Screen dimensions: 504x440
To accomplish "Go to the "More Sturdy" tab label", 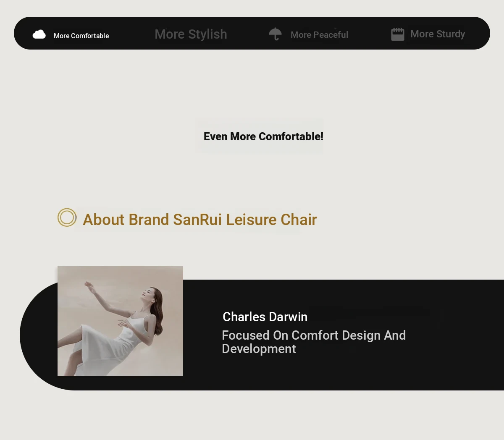I will coord(437,34).
